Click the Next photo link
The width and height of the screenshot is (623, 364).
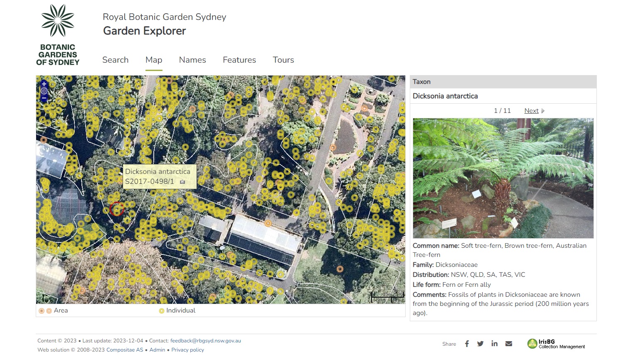pos(531,111)
